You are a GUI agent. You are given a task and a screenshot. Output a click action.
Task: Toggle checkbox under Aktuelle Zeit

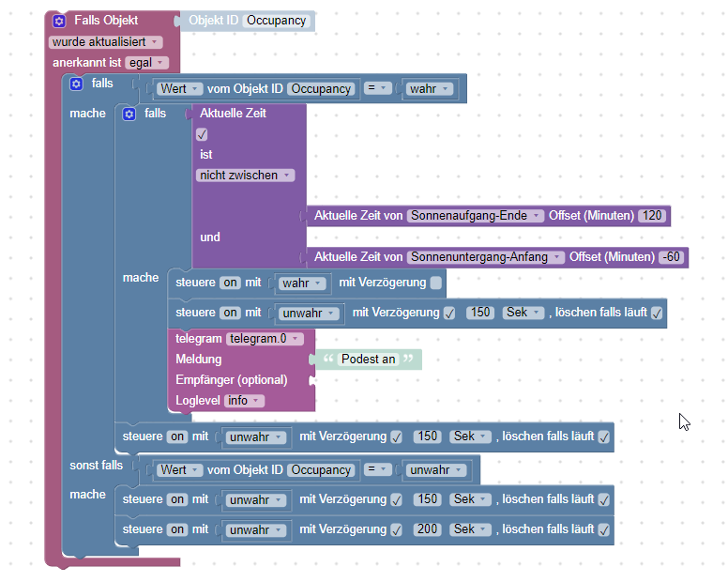202,134
